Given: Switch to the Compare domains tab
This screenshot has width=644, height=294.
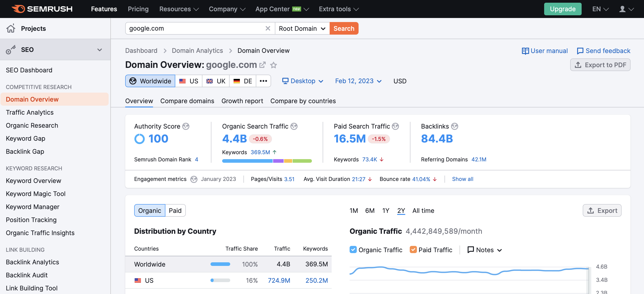Looking at the screenshot, I should click(187, 101).
